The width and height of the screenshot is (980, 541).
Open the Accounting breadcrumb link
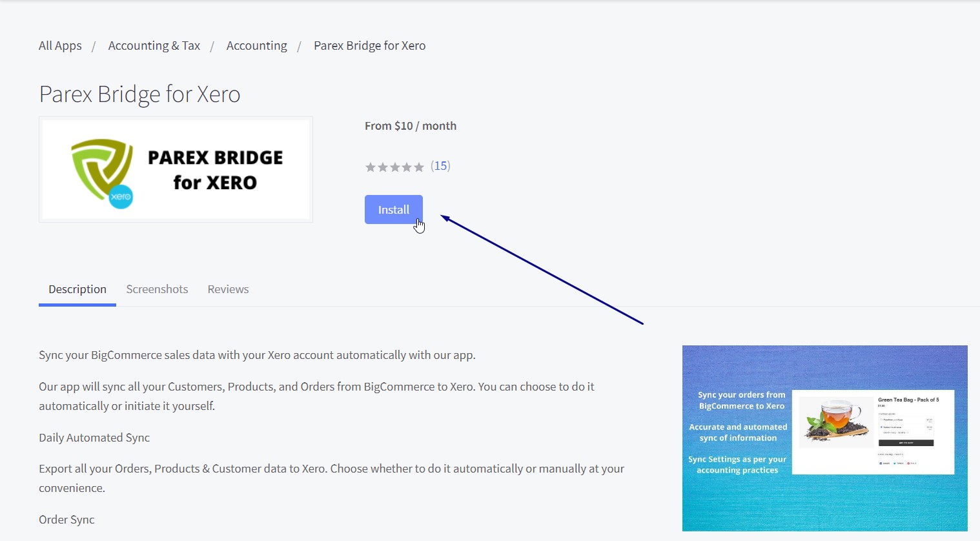coord(256,46)
